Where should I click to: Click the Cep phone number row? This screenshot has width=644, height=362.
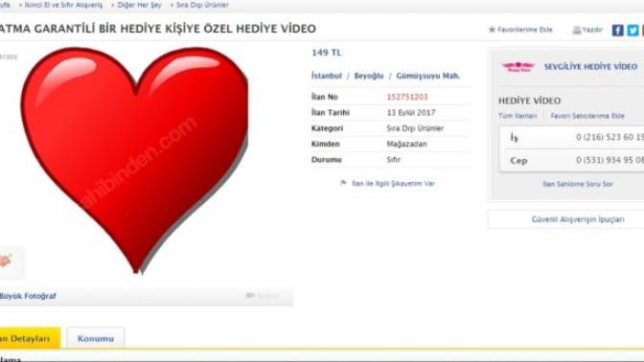572,161
